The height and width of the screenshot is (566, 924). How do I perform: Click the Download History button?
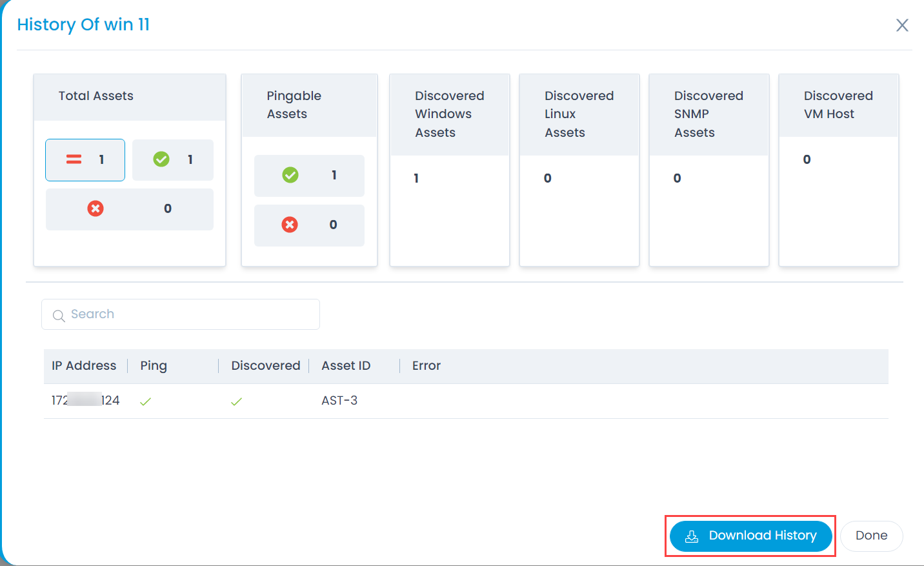pyautogui.click(x=750, y=536)
